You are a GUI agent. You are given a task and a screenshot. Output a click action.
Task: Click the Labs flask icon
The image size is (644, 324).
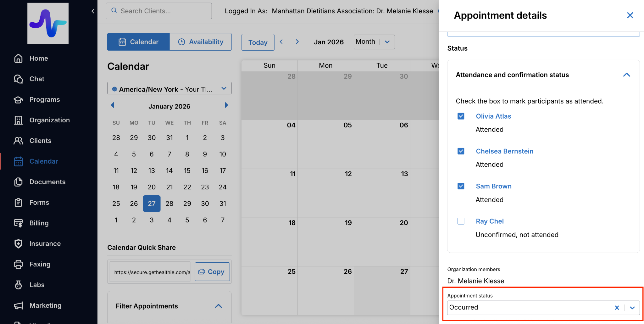19,285
